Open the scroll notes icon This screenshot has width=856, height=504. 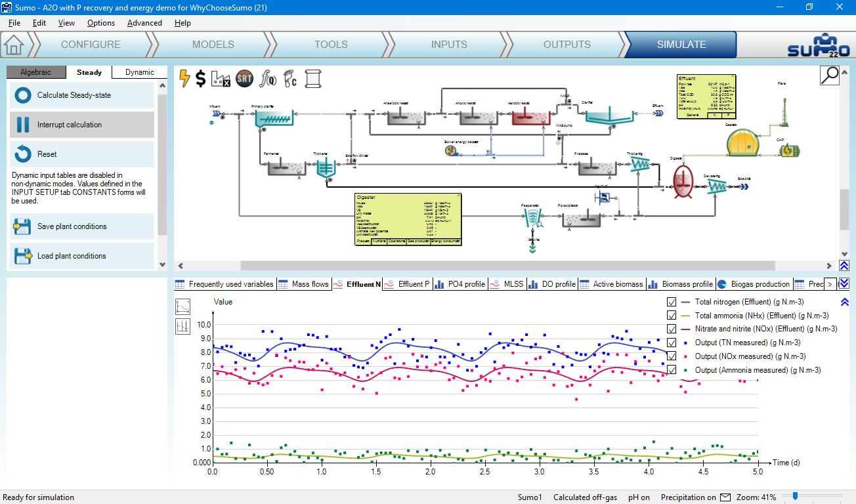point(313,79)
